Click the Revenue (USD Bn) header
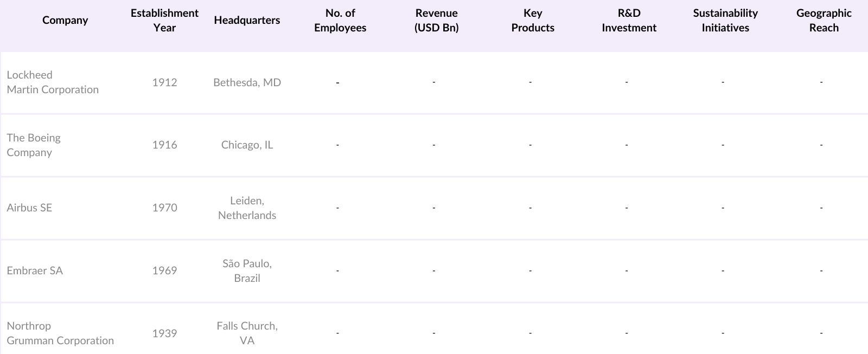The width and height of the screenshot is (868, 354). point(436,21)
